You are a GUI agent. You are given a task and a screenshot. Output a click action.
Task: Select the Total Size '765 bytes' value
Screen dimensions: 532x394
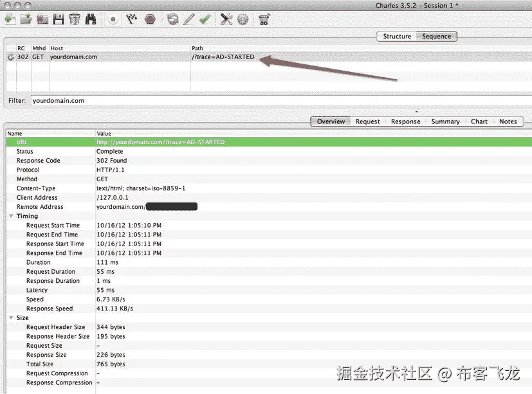(111, 364)
